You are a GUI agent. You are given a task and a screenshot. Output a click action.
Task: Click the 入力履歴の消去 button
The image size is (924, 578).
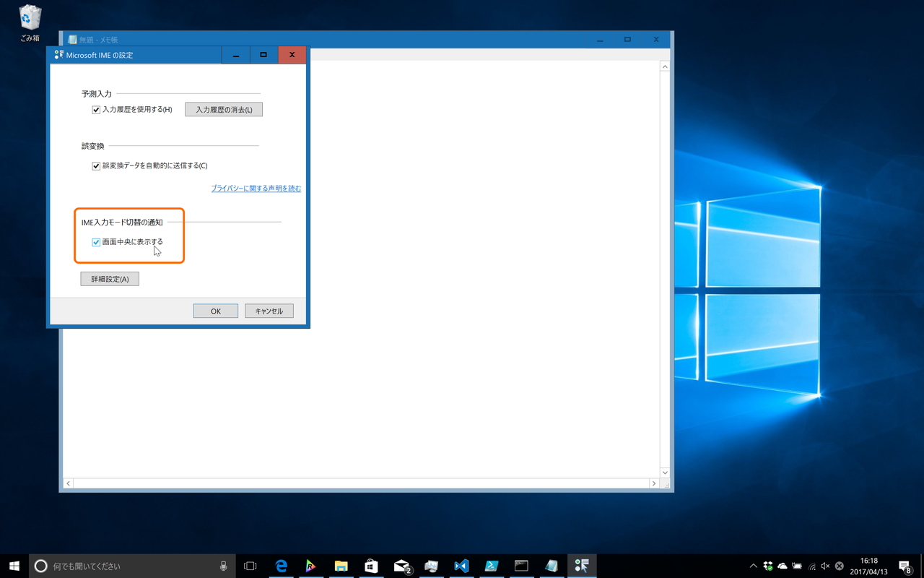[224, 109]
